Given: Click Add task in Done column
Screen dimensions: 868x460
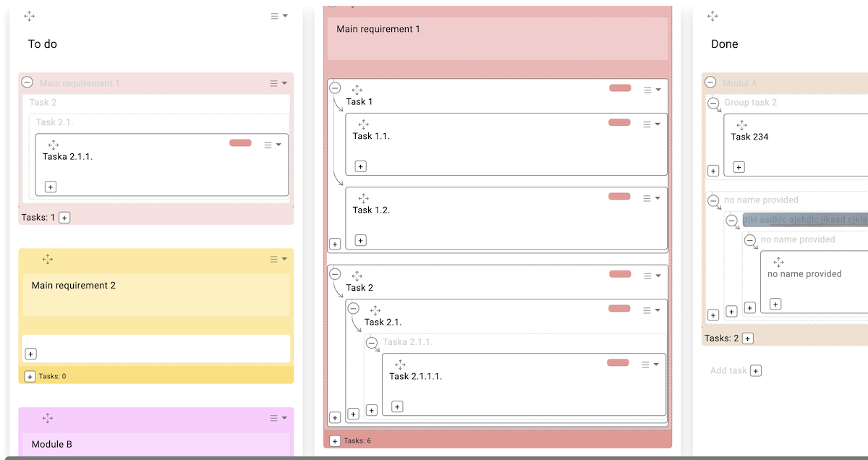Looking at the screenshot, I should [736, 370].
